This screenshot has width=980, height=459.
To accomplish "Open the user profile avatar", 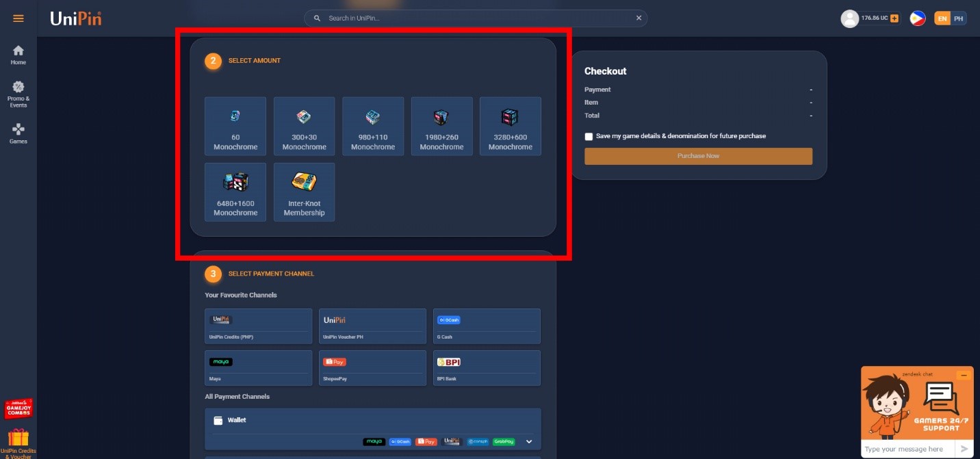I will tap(849, 18).
